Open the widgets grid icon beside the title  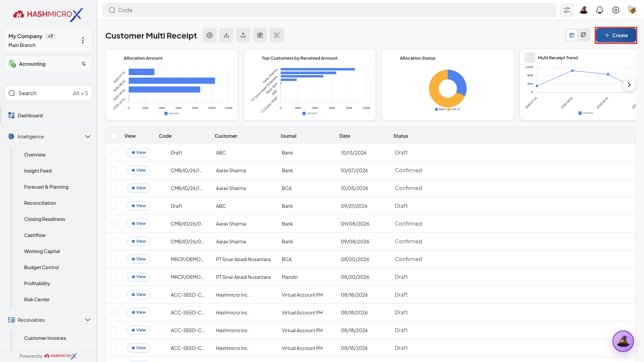click(x=260, y=35)
